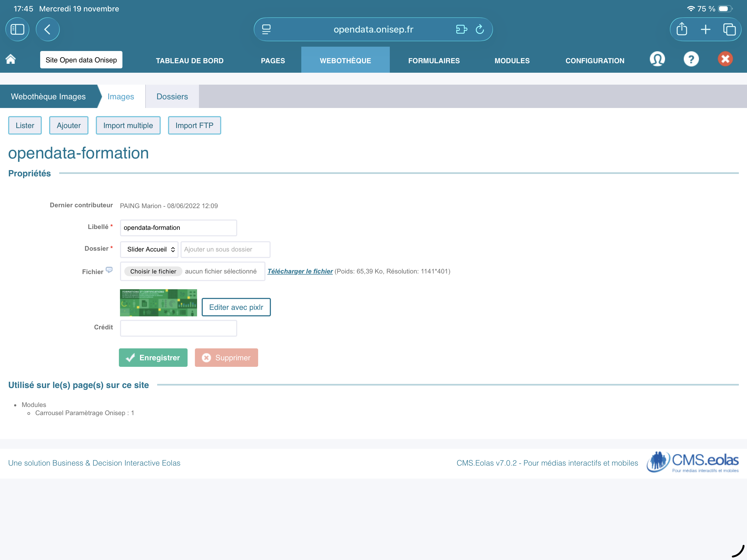Reload the page with refresh icon
Viewport: 747px width, 560px height.
tap(480, 29)
